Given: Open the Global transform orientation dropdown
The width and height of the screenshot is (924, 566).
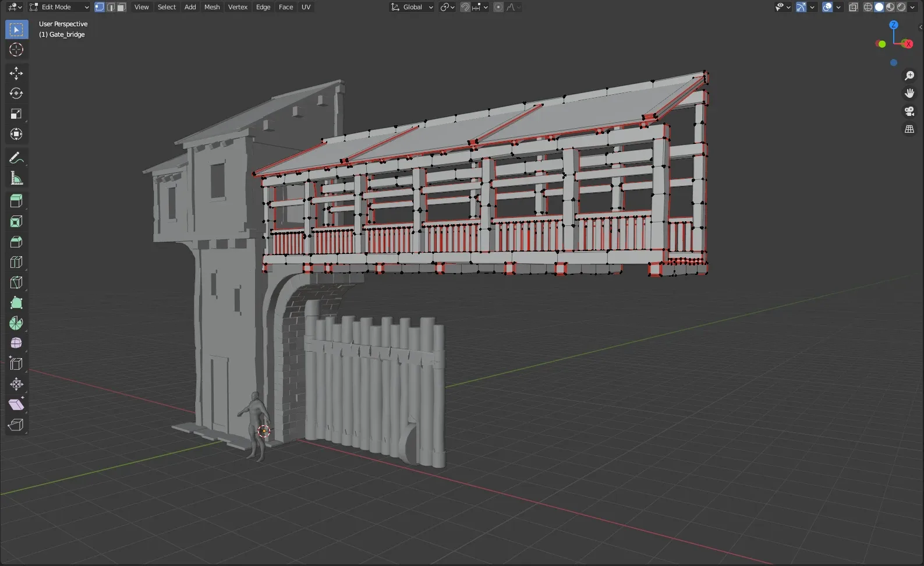Looking at the screenshot, I should pos(412,7).
